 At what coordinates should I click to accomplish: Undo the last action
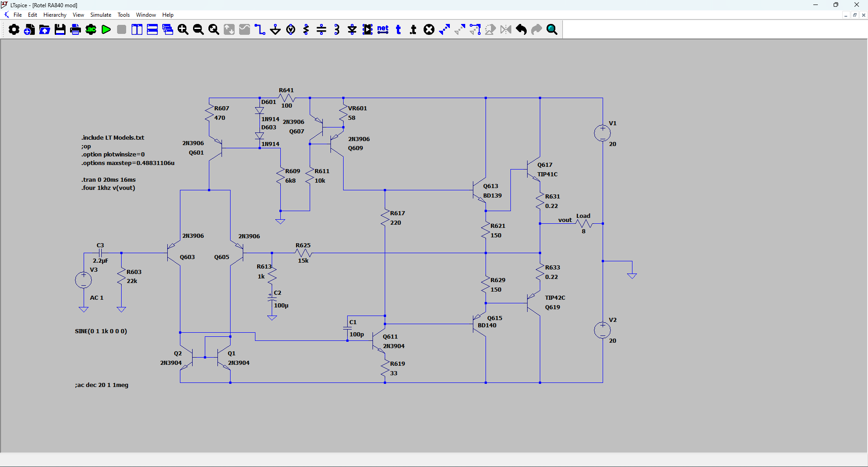[521, 30]
